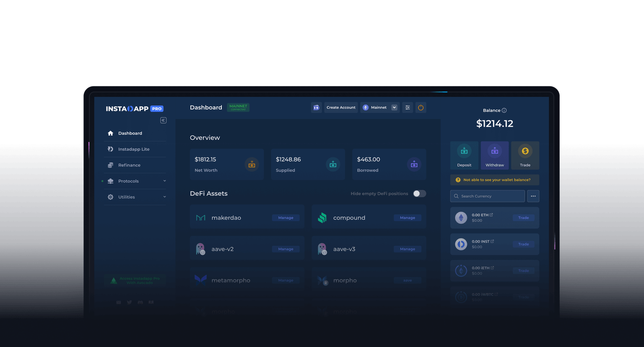Trade INST from the wallet list
The height and width of the screenshot is (347, 644).
pyautogui.click(x=524, y=244)
